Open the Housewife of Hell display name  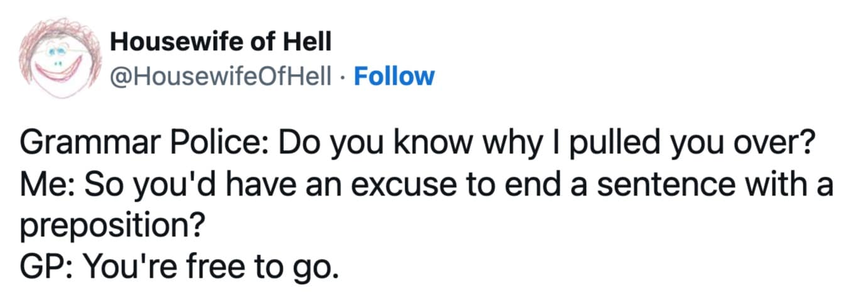[219, 42]
